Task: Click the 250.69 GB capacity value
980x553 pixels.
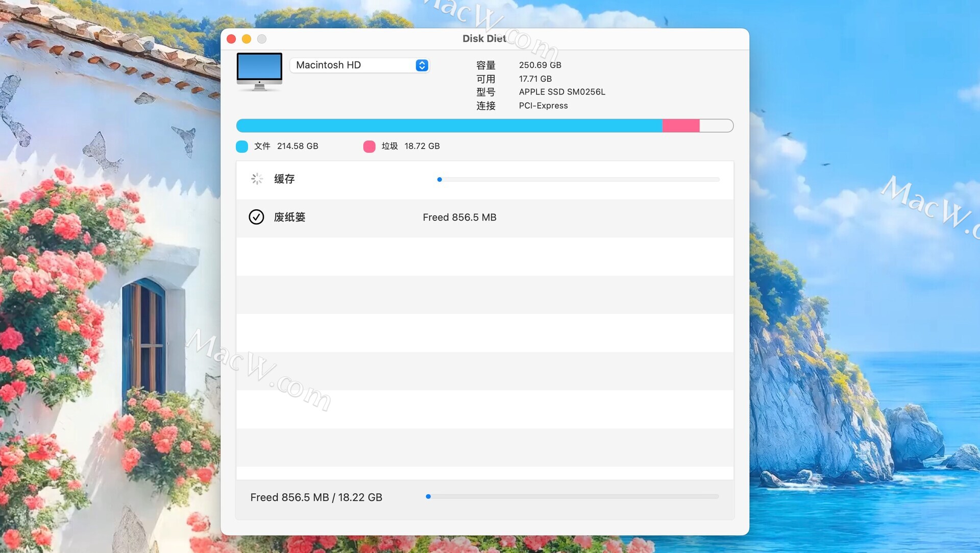Action: click(x=540, y=65)
